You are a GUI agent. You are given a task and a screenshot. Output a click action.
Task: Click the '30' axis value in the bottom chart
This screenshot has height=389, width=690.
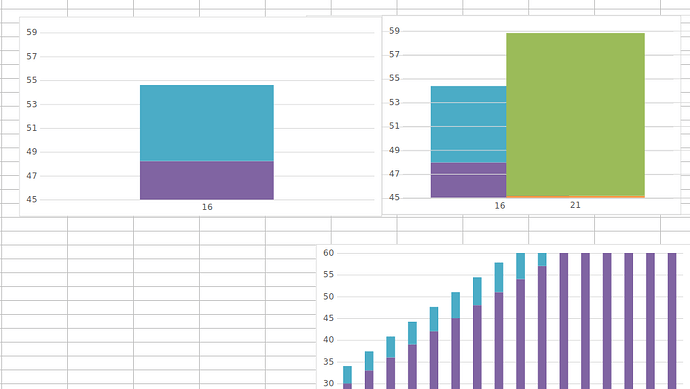[329, 383]
